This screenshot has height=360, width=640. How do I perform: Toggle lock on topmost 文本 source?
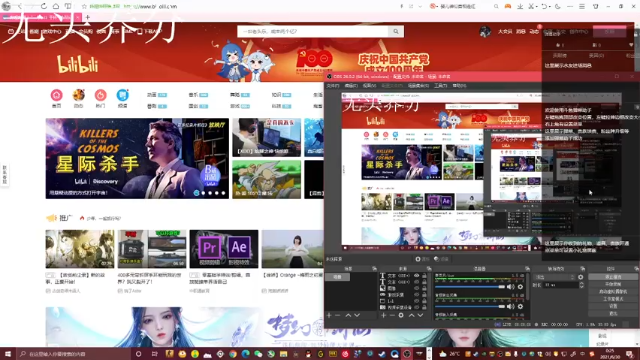(x=424, y=276)
